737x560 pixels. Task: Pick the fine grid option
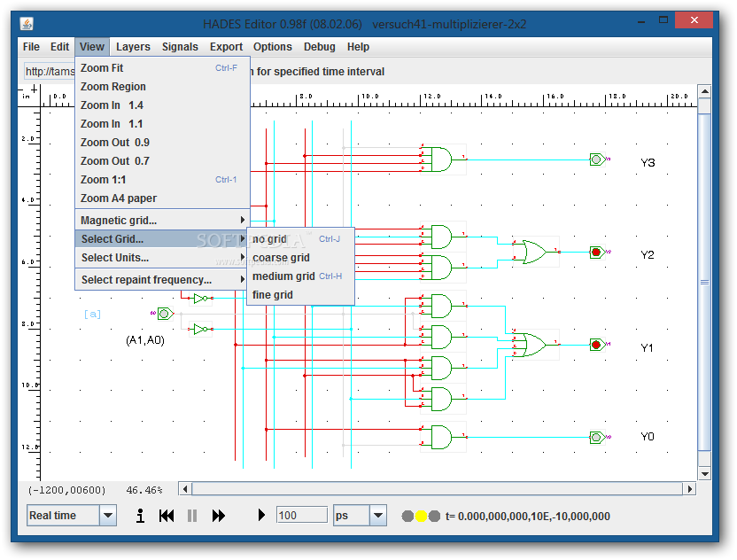[x=300, y=295]
